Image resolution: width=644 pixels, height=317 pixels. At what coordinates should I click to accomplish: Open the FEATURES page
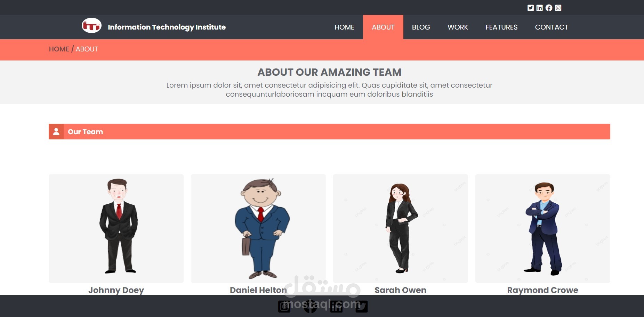click(501, 27)
